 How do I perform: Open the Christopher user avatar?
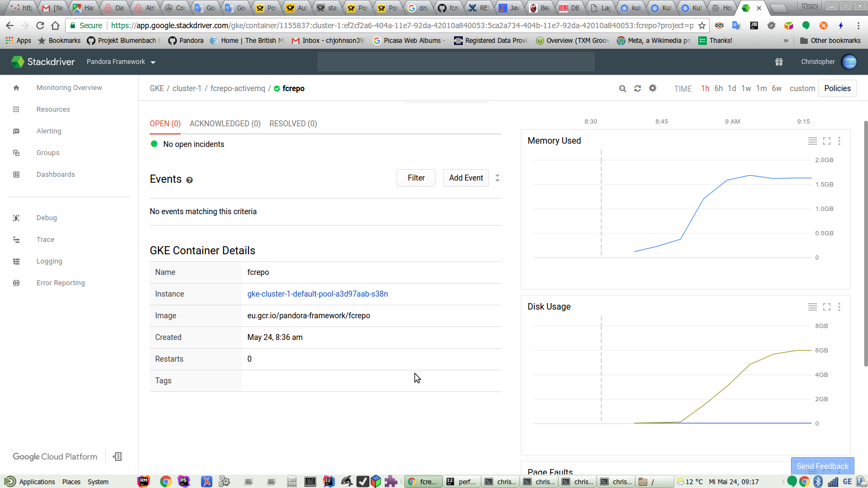pos(849,62)
